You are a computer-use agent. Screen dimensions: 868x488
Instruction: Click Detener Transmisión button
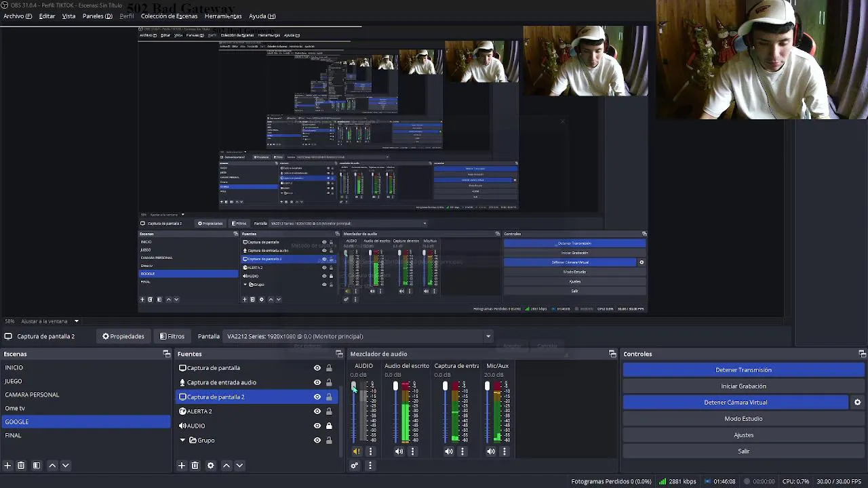pyautogui.click(x=743, y=370)
